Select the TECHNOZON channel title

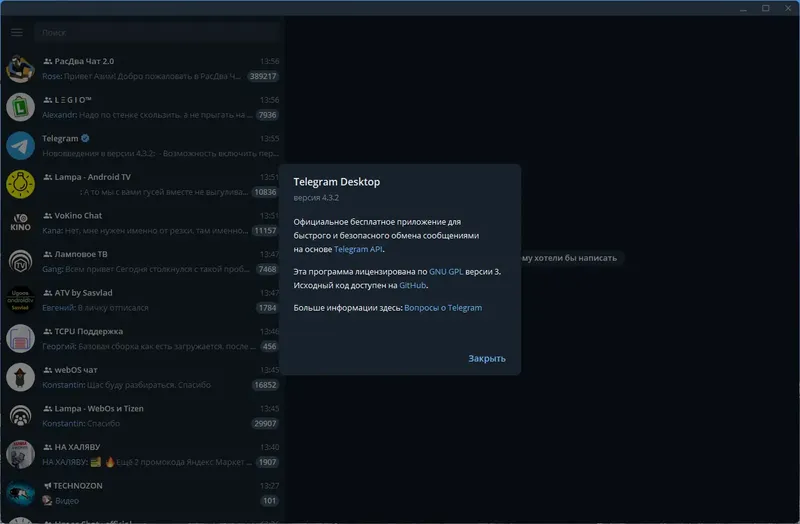pyautogui.click(x=78, y=486)
